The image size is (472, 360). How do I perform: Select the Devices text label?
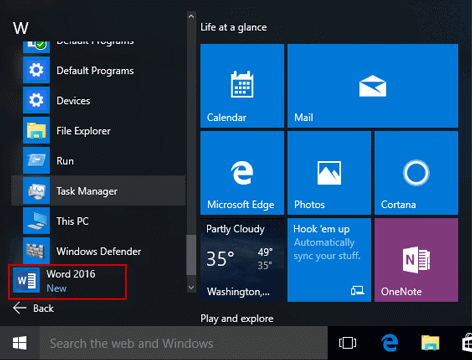(73, 101)
